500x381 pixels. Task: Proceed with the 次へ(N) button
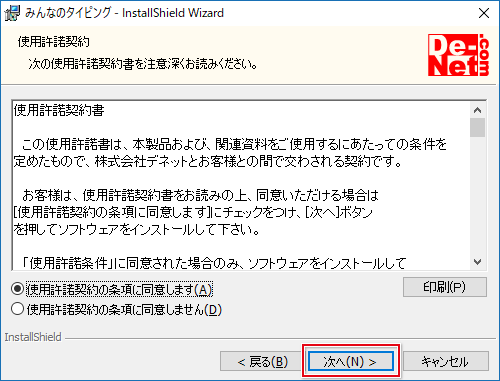[351, 361]
